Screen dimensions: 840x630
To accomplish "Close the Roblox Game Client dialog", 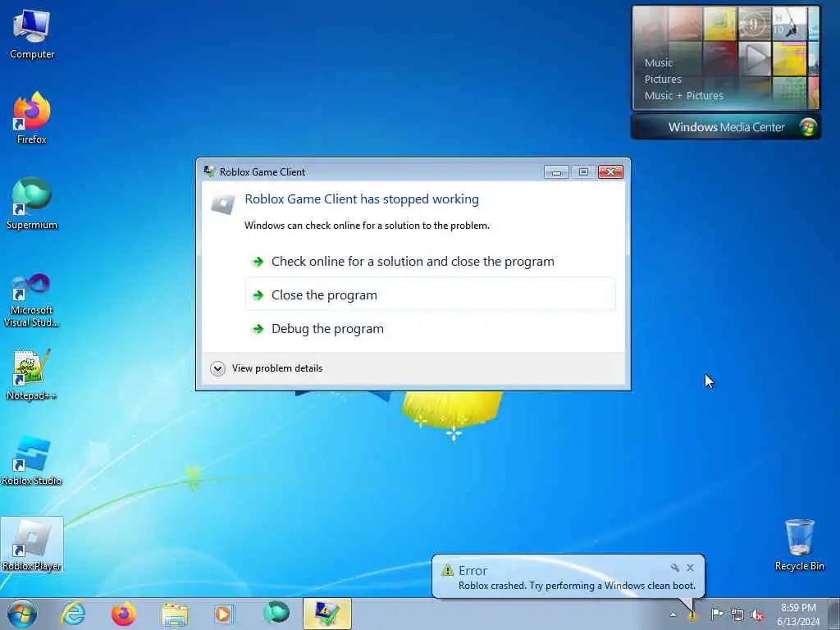I will click(x=610, y=171).
